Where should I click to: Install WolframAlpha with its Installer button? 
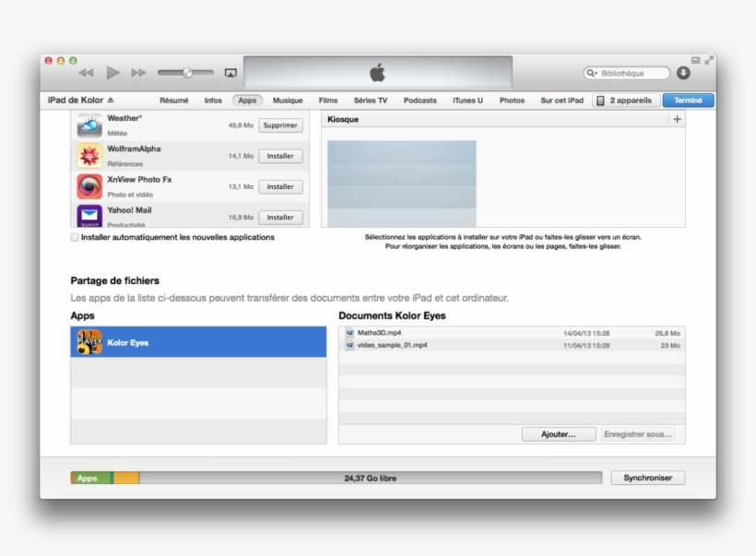[280, 156]
